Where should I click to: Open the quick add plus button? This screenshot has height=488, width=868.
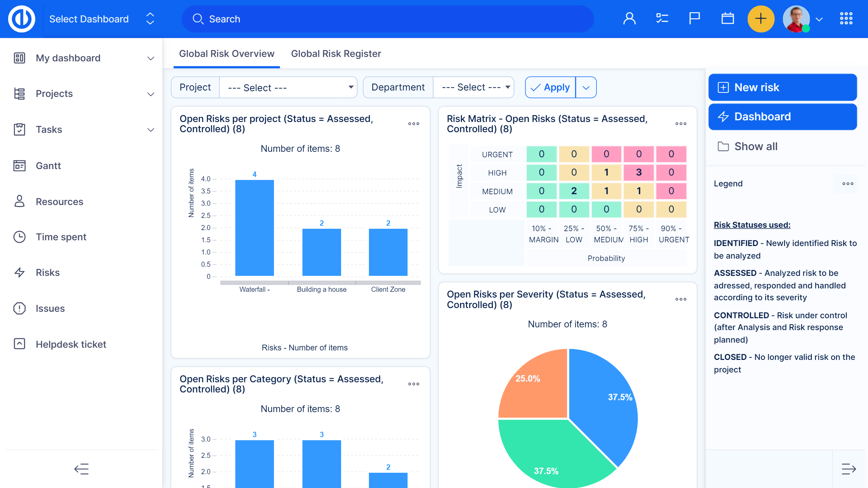(761, 19)
